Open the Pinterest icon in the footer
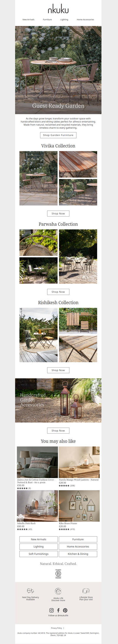Screen dimensions: 118x644 point(65,610)
